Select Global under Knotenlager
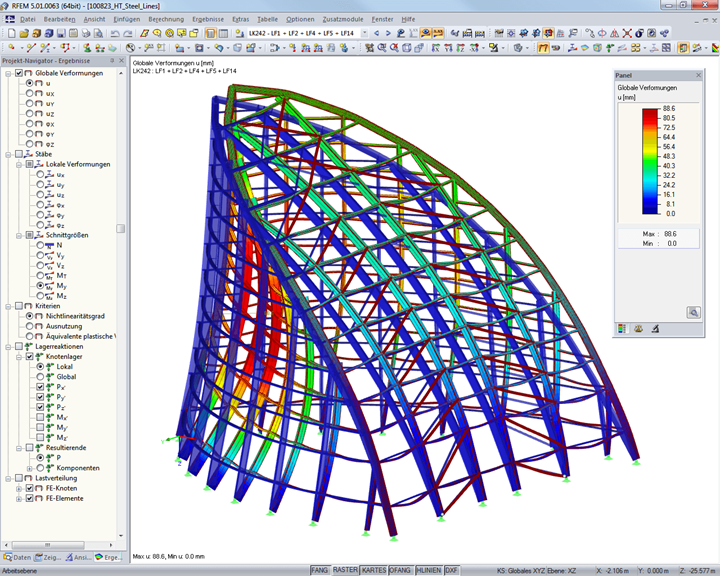The image size is (720, 576). [x=40, y=377]
